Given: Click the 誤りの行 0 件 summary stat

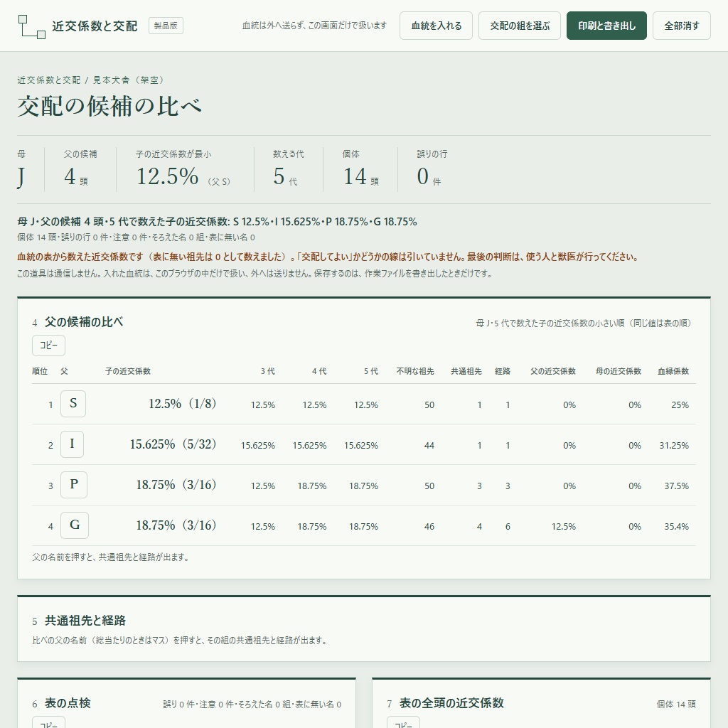Looking at the screenshot, I should tap(432, 169).
